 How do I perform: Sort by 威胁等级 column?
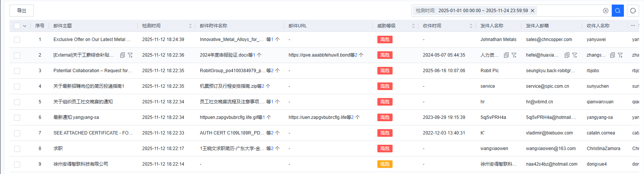pos(413,26)
